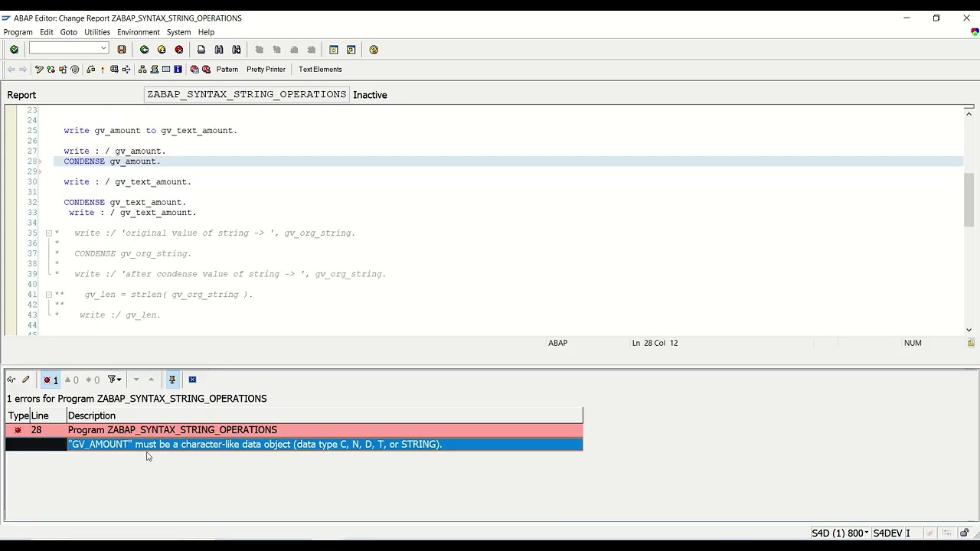Image resolution: width=980 pixels, height=551 pixels.
Task: Click the Description column header
Action: pos(325,416)
